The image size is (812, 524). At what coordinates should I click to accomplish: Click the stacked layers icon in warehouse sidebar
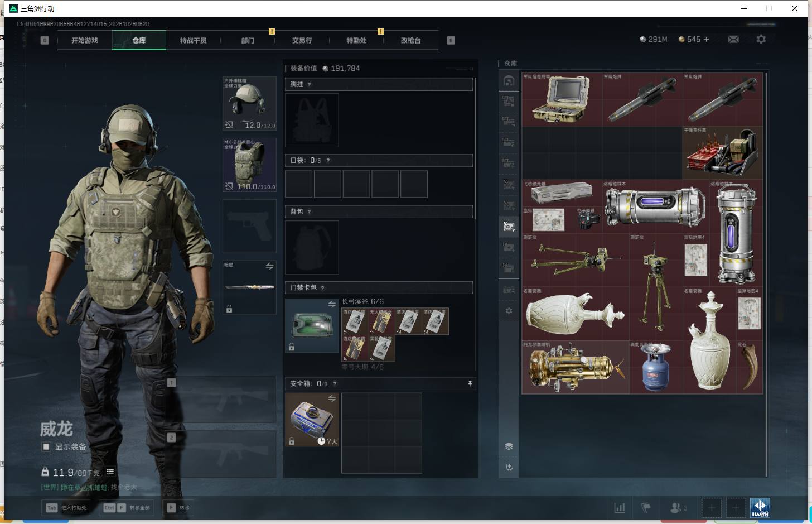pos(509,446)
